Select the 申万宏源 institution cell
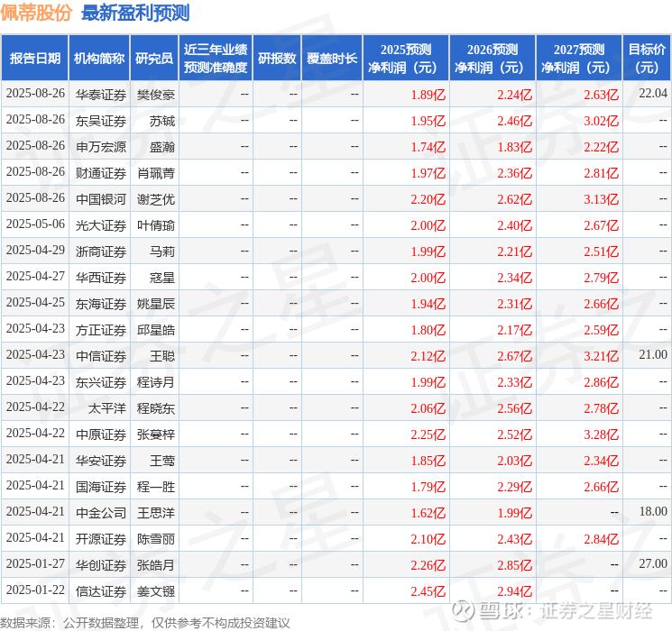The width and height of the screenshot is (672, 631). tap(101, 147)
